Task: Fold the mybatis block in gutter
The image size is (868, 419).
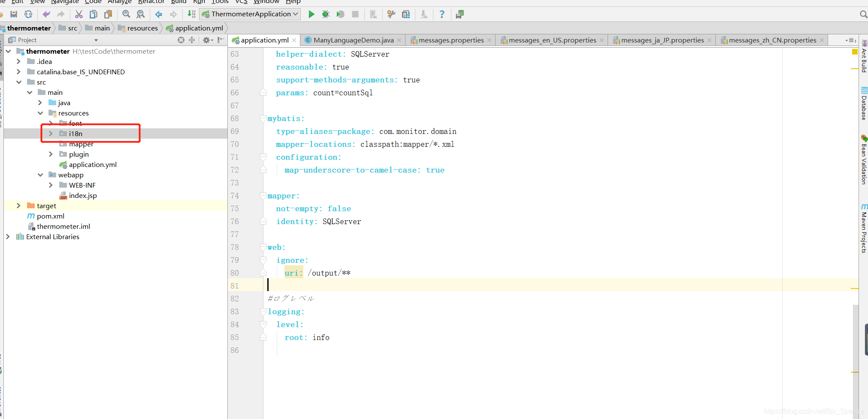Action: point(263,118)
